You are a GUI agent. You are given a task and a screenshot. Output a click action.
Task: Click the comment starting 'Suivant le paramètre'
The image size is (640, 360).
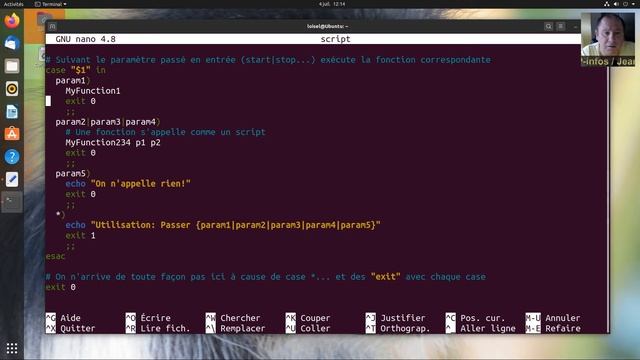click(x=268, y=60)
